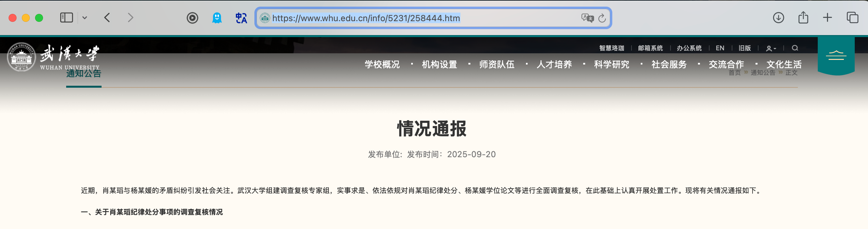Go back with the back arrow
The image size is (868, 229).
[107, 18]
